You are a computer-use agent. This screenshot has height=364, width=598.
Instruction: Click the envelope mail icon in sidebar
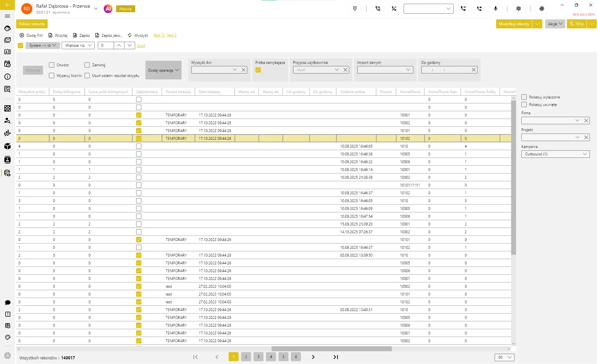[7, 40]
